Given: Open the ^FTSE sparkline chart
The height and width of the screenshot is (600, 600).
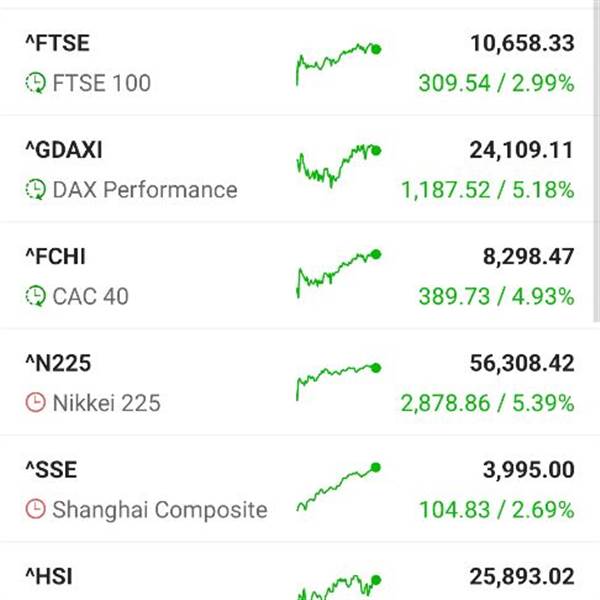Looking at the screenshot, I should click(338, 63).
